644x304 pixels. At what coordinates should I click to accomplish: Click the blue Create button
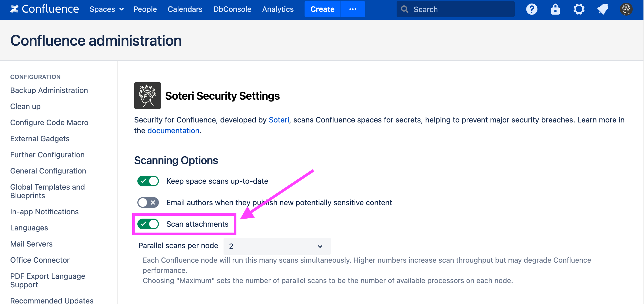pos(322,9)
